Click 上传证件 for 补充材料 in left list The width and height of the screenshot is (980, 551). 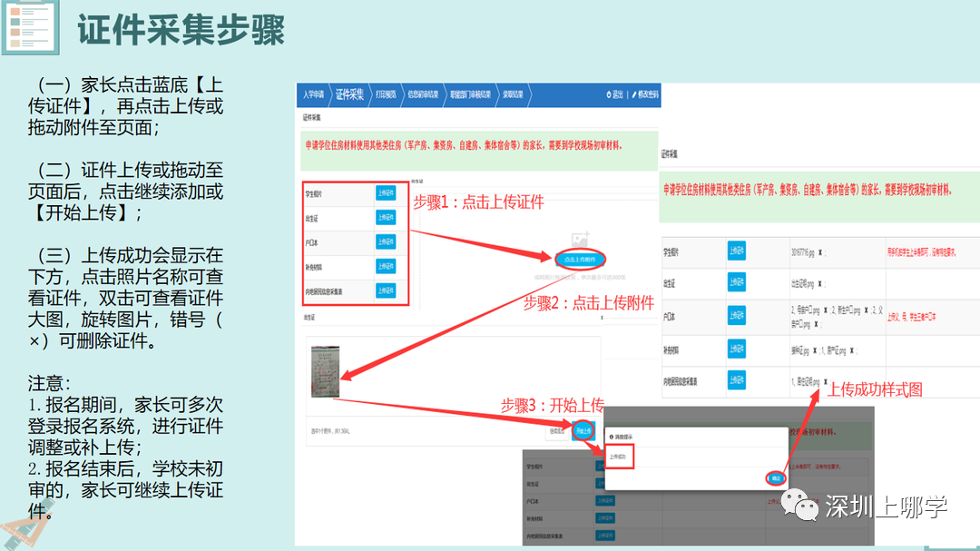(386, 266)
